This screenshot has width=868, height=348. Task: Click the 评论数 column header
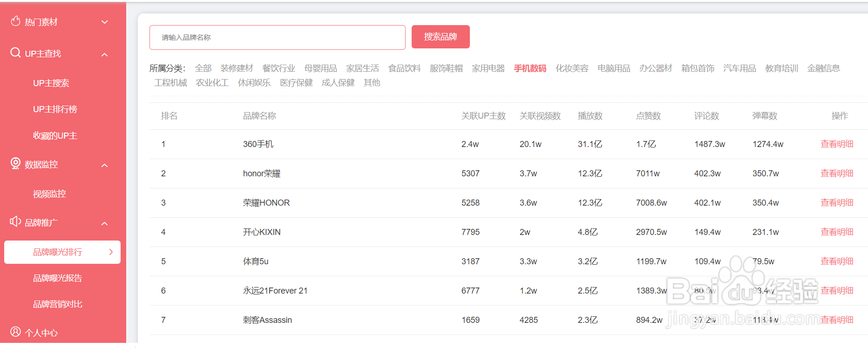click(706, 116)
